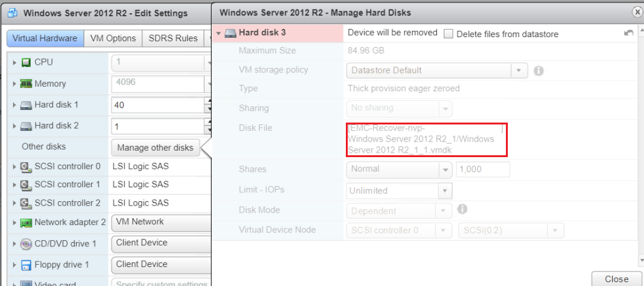This screenshot has width=644, height=286.
Task: Click the undo remove icon for Hard disk 3
Action: click(x=628, y=33)
